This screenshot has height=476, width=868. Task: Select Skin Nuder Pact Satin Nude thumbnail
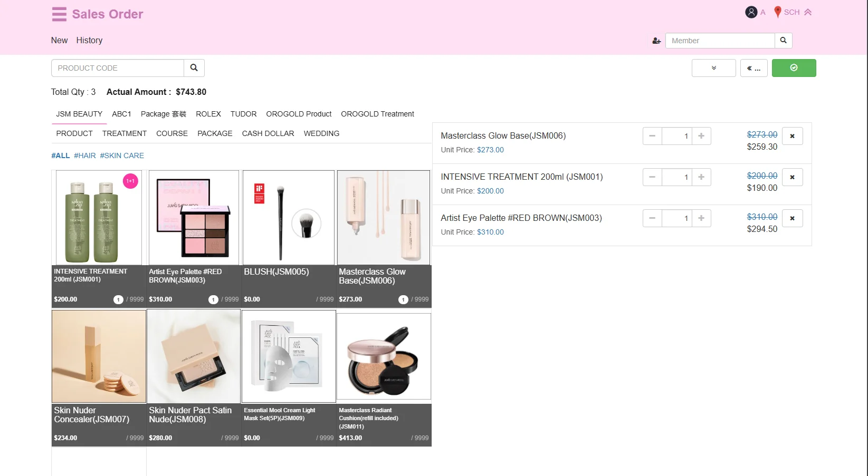coord(194,356)
